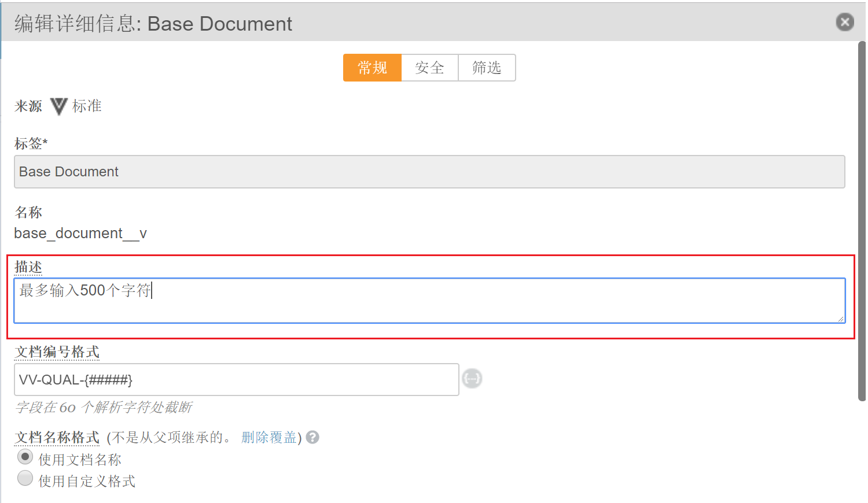Close the Base Document edit dialog
This screenshot has width=868, height=503.
844,22
